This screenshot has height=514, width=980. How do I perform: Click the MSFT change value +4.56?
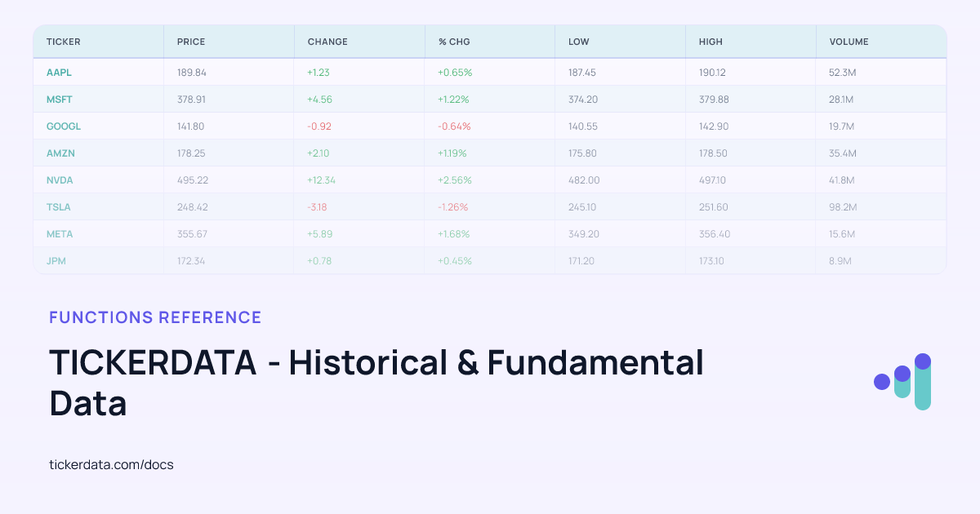click(x=320, y=99)
